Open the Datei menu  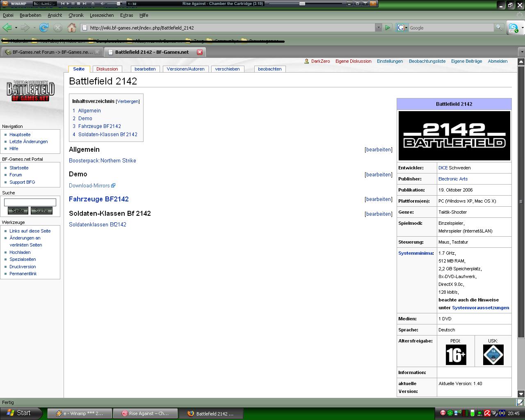pyautogui.click(x=8, y=15)
